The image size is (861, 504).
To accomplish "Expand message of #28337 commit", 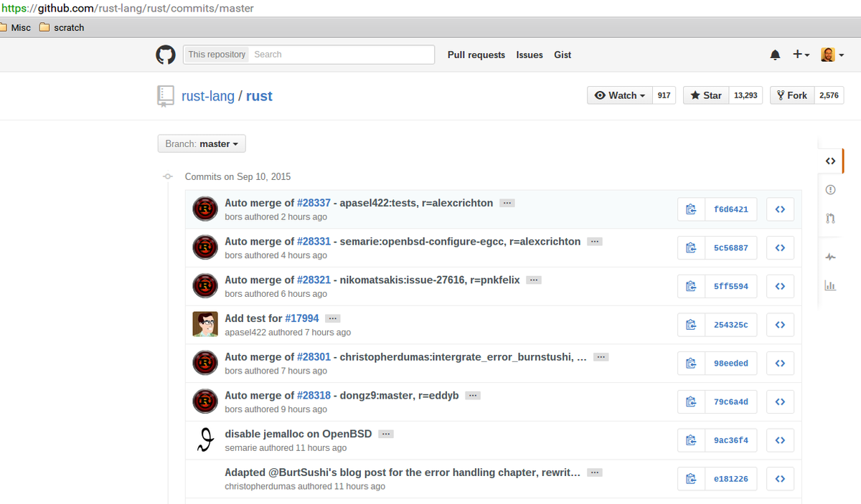I will (507, 204).
